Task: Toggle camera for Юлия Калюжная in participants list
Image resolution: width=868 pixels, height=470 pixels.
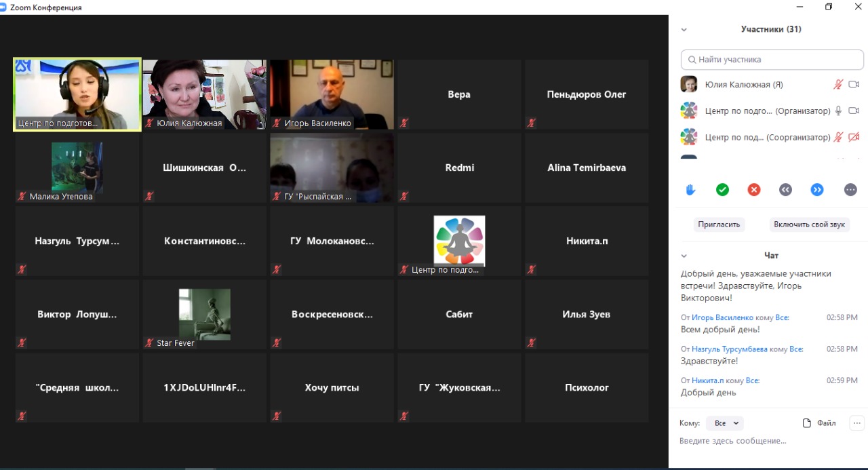Action: tap(854, 85)
